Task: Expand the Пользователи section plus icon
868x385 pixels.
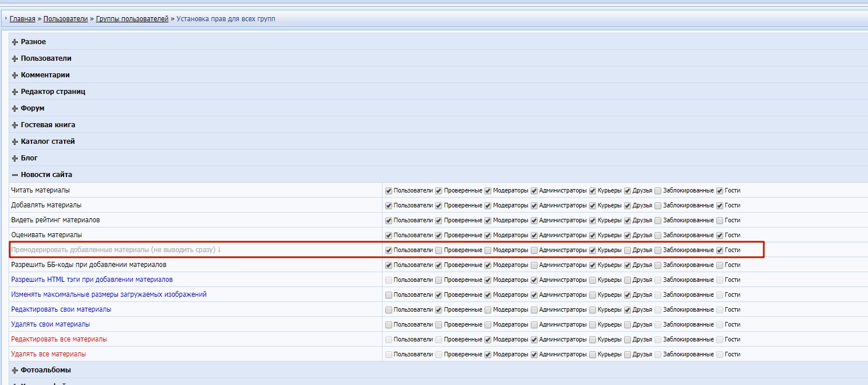Action: pos(15,58)
